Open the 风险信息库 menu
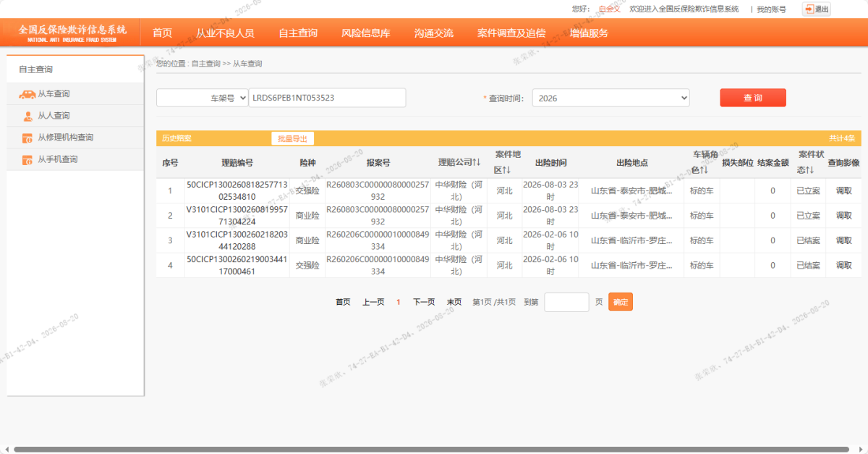Screen dimensions: 868x454 tap(366, 33)
